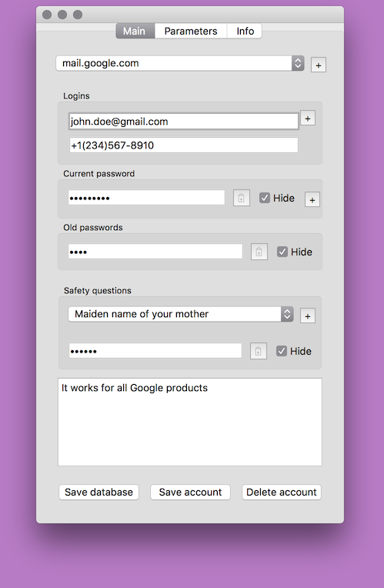384x588 pixels.
Task: Switch to the Parameters tab
Action: click(x=191, y=31)
